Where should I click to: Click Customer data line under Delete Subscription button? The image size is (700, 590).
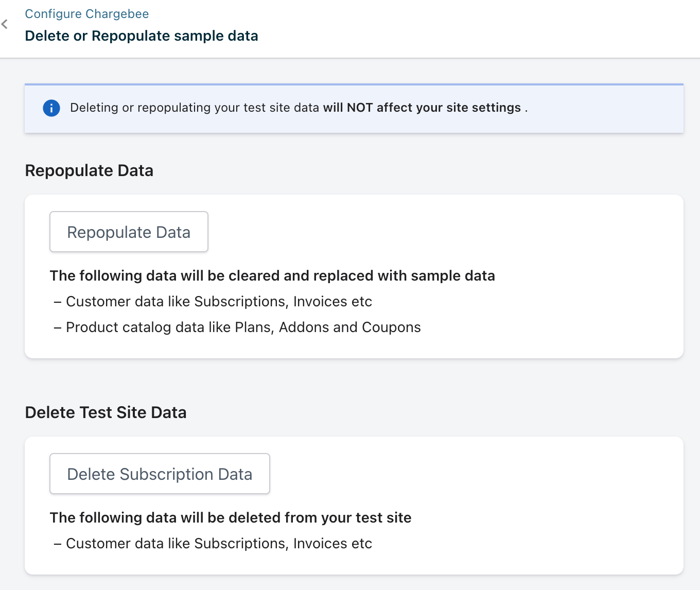pyautogui.click(x=218, y=544)
